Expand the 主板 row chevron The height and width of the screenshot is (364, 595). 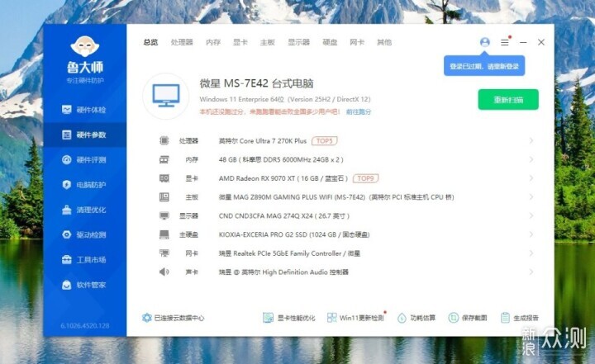click(x=531, y=196)
